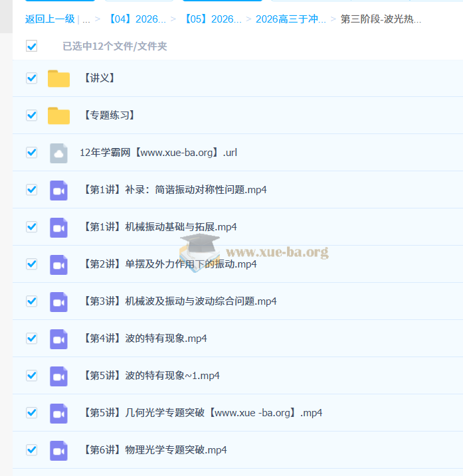
Task: Click video icon for 物理光学专题突破.mp4
Action: [58, 450]
